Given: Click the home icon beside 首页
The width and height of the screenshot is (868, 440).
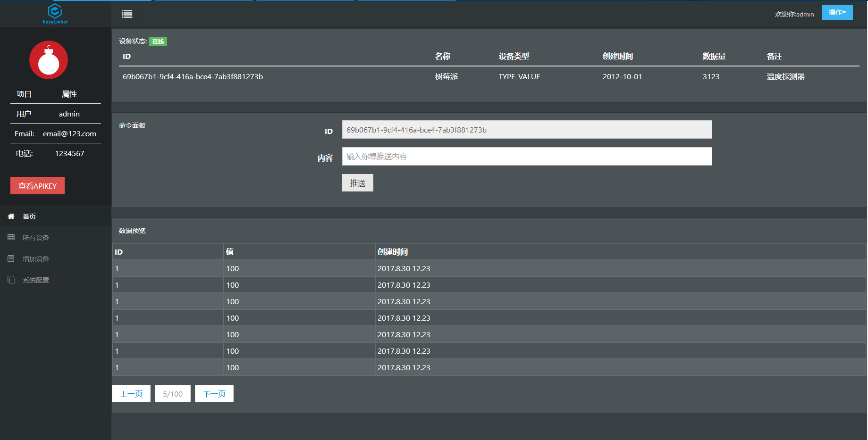Looking at the screenshot, I should click(x=11, y=216).
